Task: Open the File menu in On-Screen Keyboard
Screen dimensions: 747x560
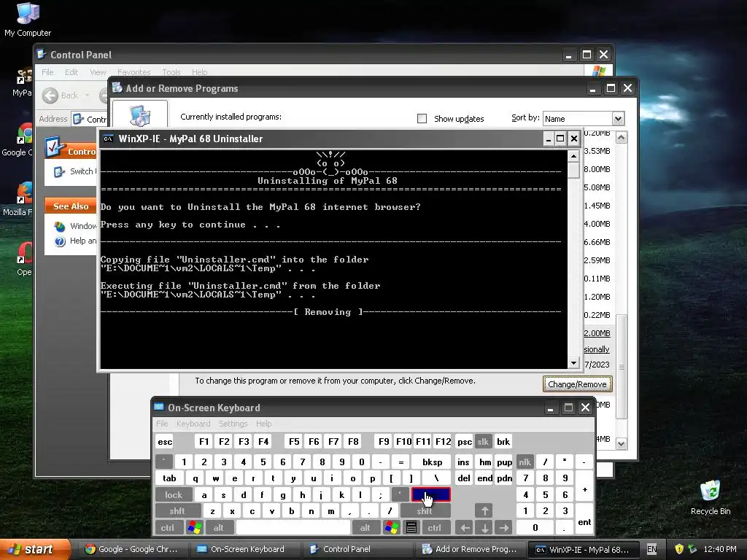Action: tap(162, 424)
